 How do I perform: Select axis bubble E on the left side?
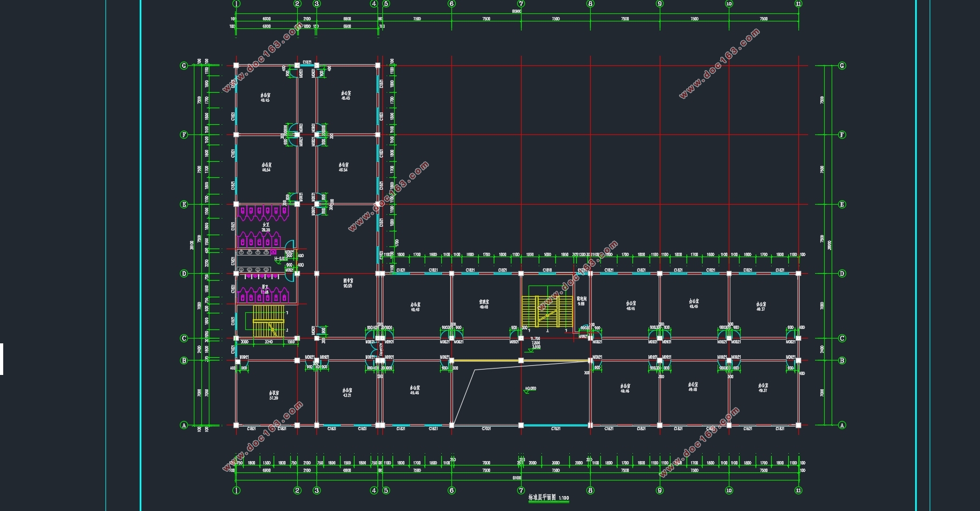[x=184, y=205]
